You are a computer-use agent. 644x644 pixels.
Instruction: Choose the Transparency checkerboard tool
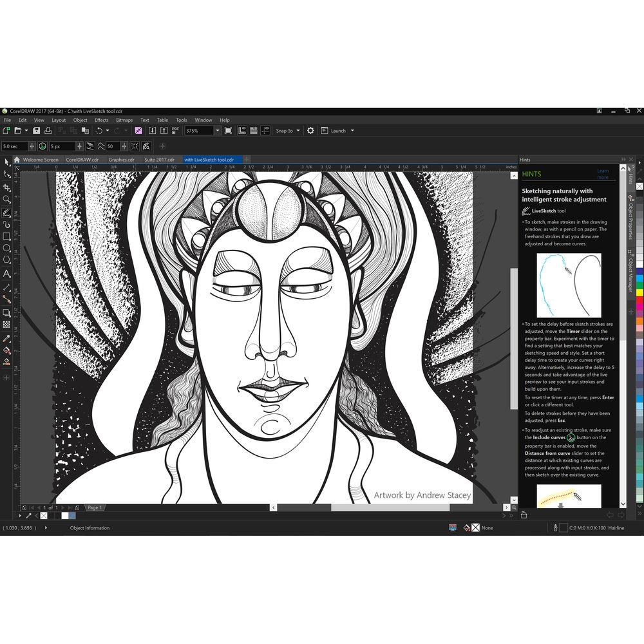pos(6,325)
